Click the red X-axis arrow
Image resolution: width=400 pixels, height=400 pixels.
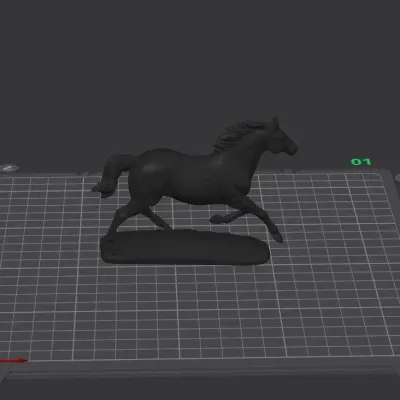tap(13, 360)
